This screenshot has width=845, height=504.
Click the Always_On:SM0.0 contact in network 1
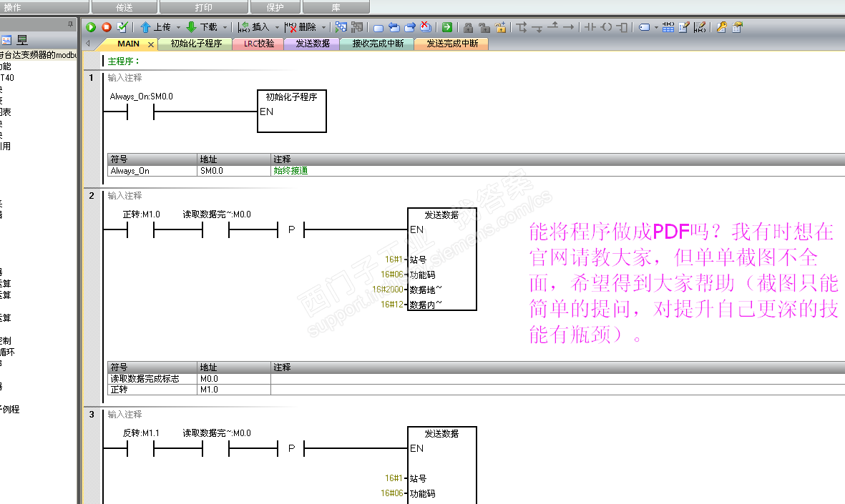coord(141,112)
